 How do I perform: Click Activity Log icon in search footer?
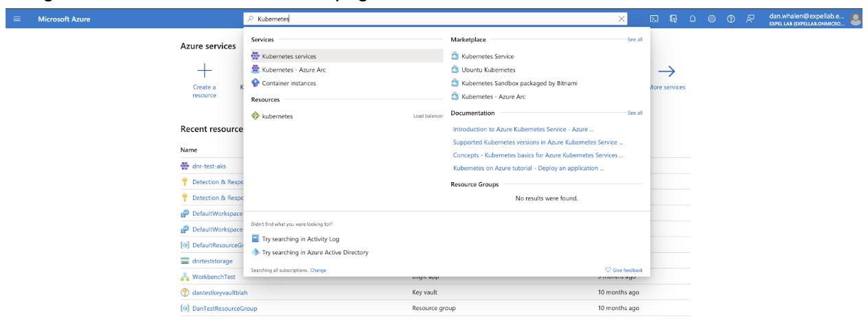tap(255, 239)
